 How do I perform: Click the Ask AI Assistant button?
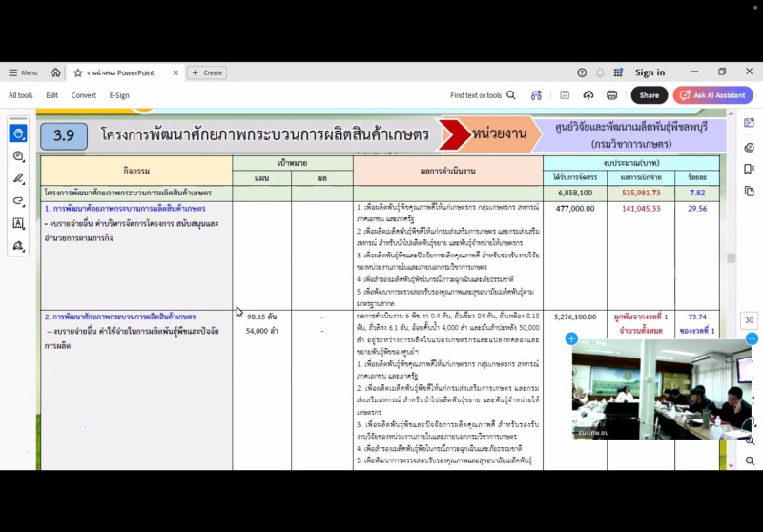coord(712,95)
